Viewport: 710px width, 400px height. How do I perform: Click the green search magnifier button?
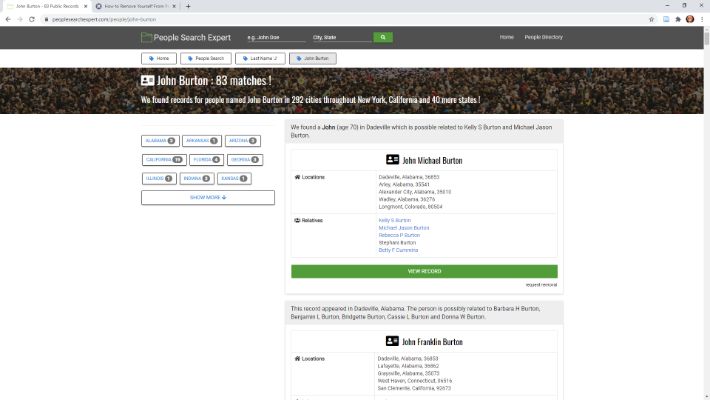tap(383, 37)
